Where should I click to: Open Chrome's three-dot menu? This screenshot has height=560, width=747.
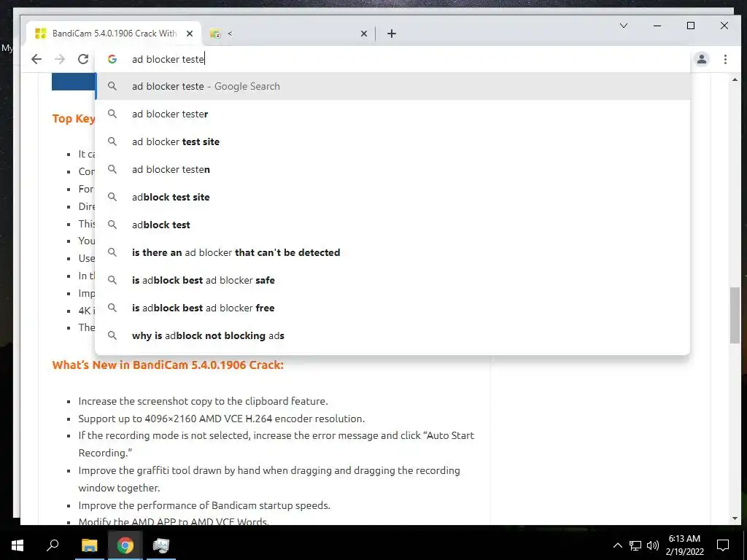pyautogui.click(x=725, y=59)
